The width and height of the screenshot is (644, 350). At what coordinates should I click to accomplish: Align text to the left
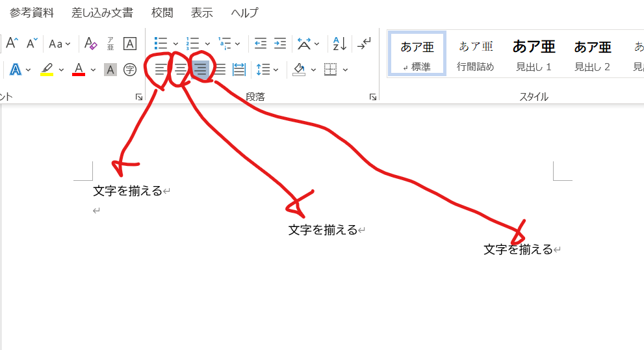pyautogui.click(x=160, y=70)
